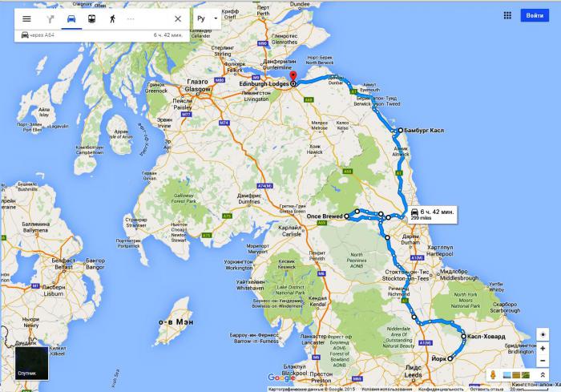Select best travel mode directions arrow

point(50,19)
